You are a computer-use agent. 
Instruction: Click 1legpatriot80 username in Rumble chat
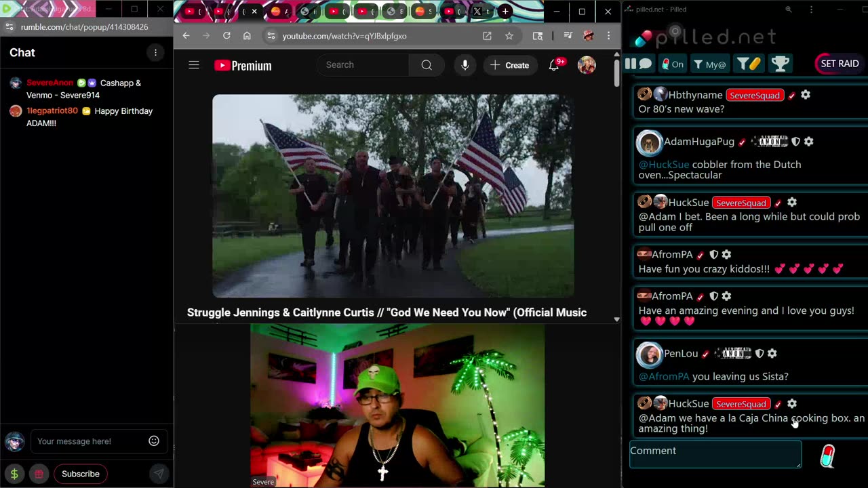pos(52,110)
